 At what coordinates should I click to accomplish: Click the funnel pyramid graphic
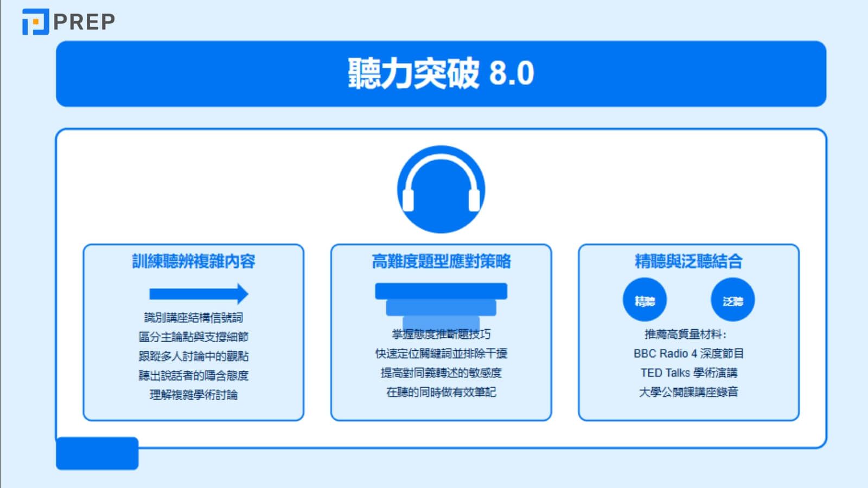441,306
